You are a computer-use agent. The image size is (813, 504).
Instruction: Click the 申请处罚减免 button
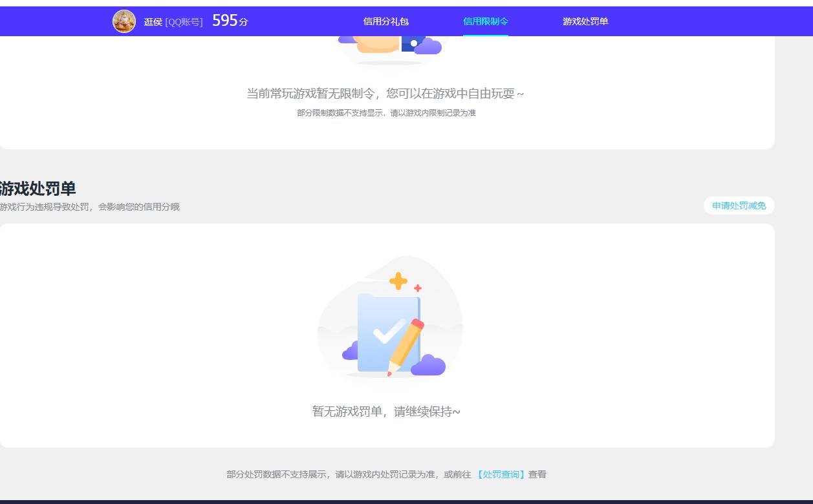(x=738, y=205)
